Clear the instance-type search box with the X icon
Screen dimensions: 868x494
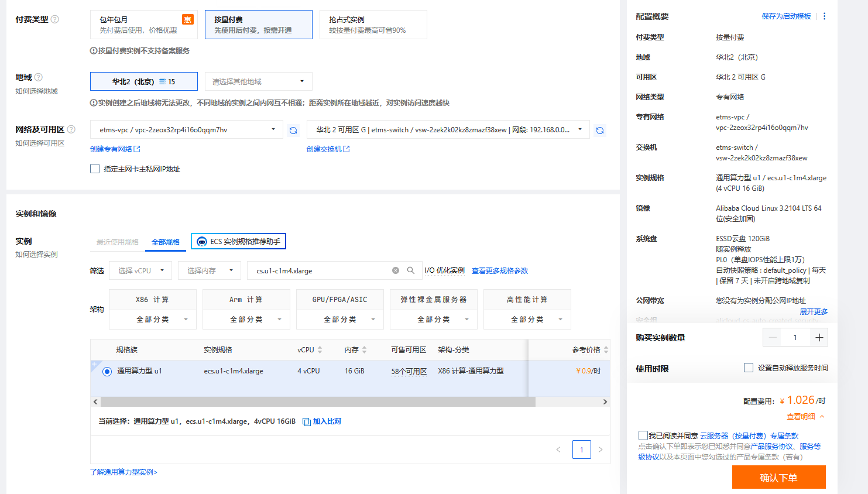(396, 270)
